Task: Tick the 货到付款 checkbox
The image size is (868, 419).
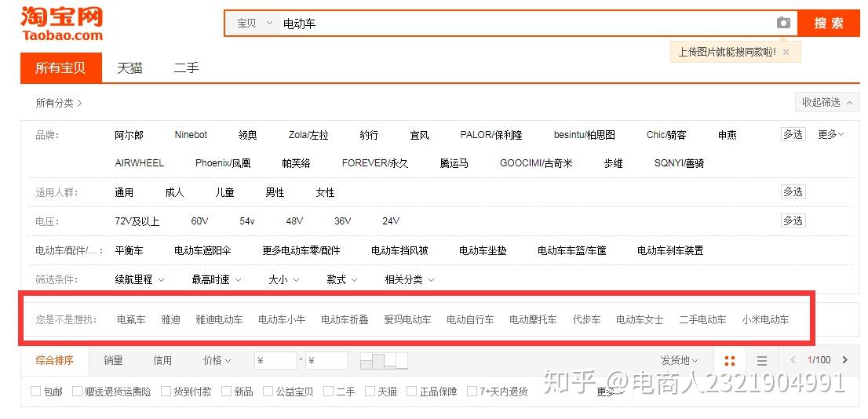Action: (x=166, y=392)
